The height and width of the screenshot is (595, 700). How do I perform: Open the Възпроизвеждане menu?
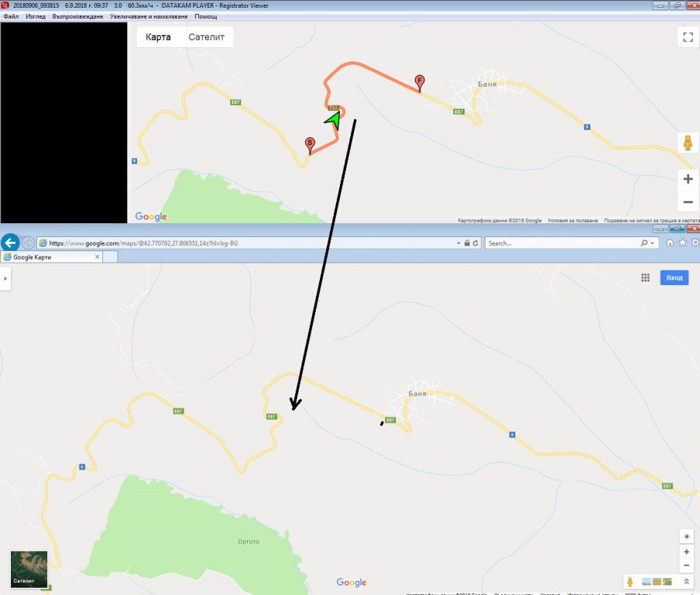(x=77, y=16)
